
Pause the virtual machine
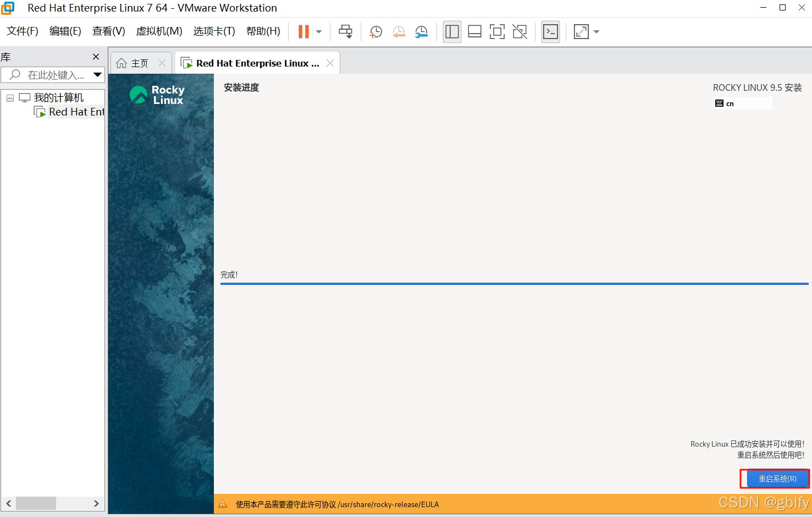[x=303, y=31]
